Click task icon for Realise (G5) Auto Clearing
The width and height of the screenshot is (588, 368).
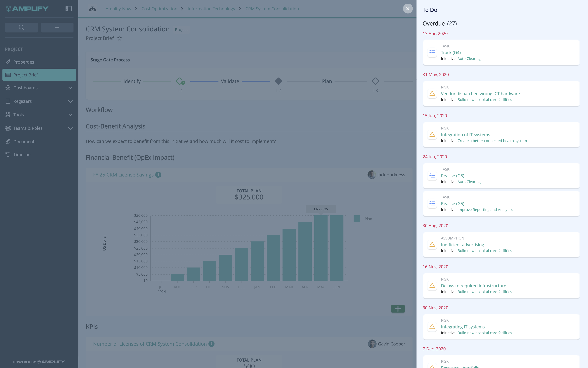(x=432, y=175)
